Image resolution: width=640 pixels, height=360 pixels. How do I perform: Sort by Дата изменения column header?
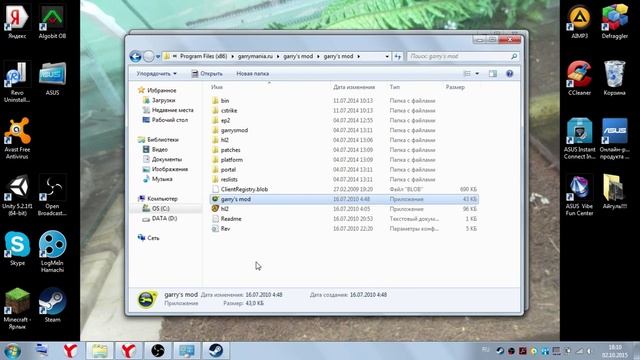(354, 87)
